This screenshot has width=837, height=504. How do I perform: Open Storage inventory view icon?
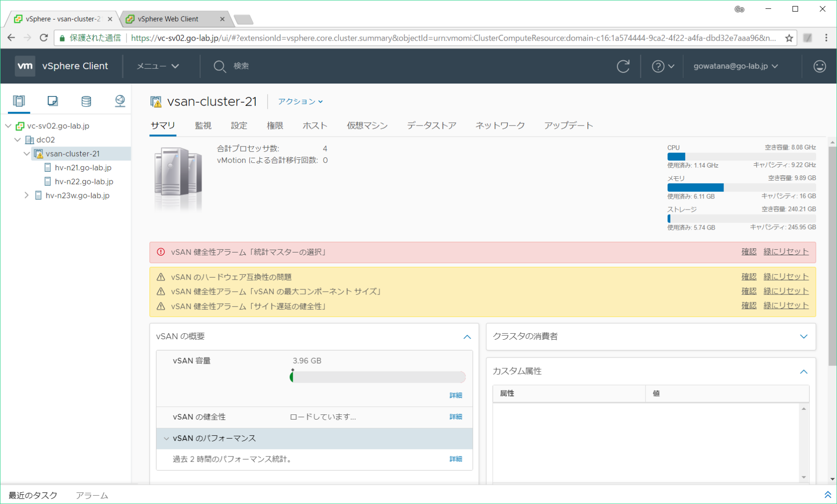click(86, 101)
